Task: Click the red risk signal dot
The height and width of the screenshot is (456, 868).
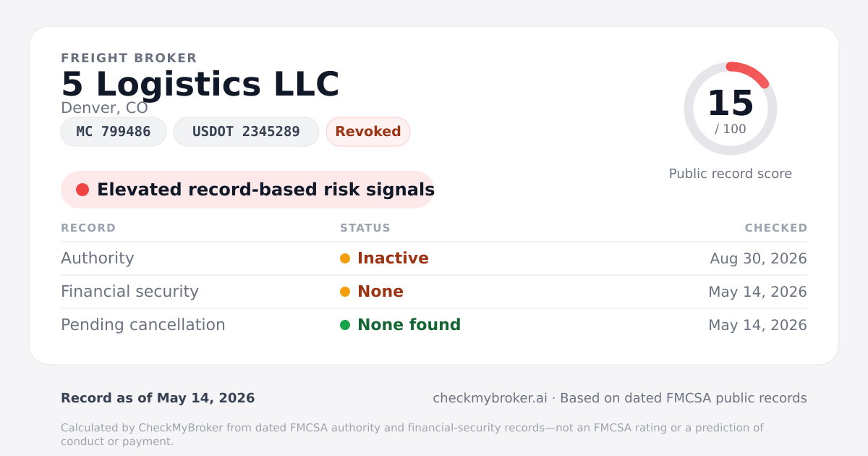Action: tap(82, 190)
